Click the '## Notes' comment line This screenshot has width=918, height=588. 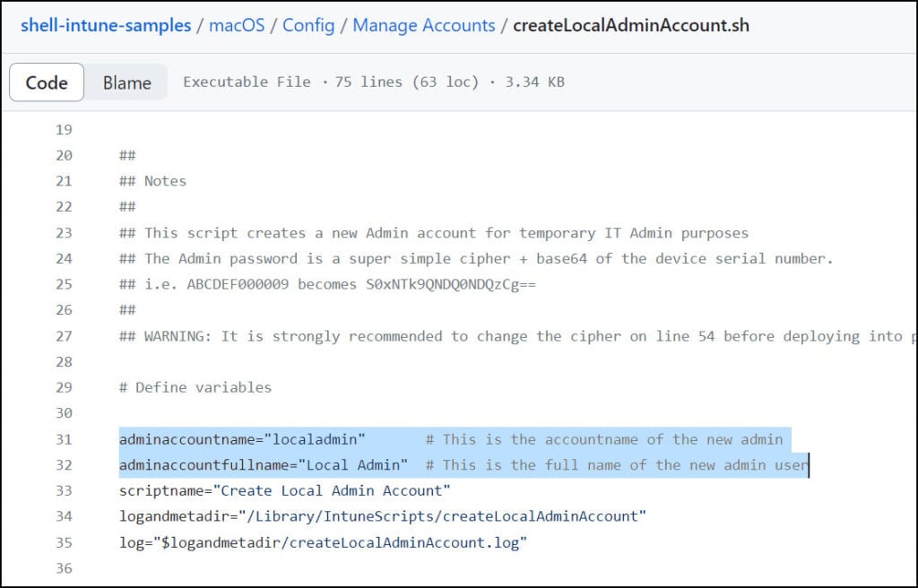pos(152,181)
